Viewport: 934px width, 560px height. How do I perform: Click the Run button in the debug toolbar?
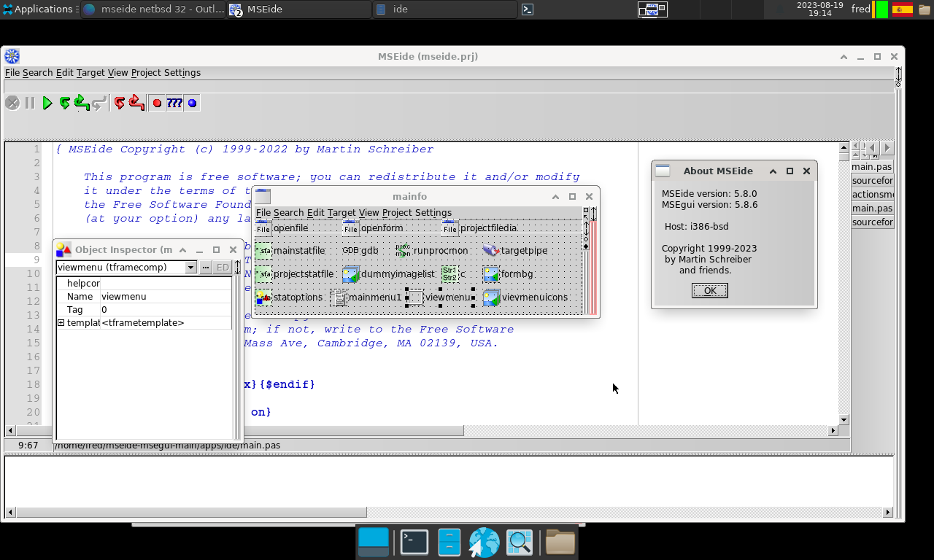click(x=47, y=103)
